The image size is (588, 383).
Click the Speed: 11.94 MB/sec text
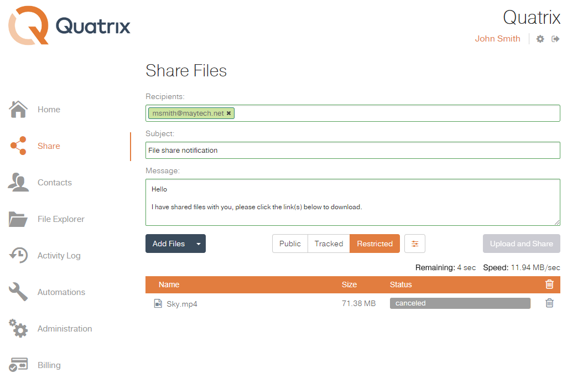click(x=522, y=267)
